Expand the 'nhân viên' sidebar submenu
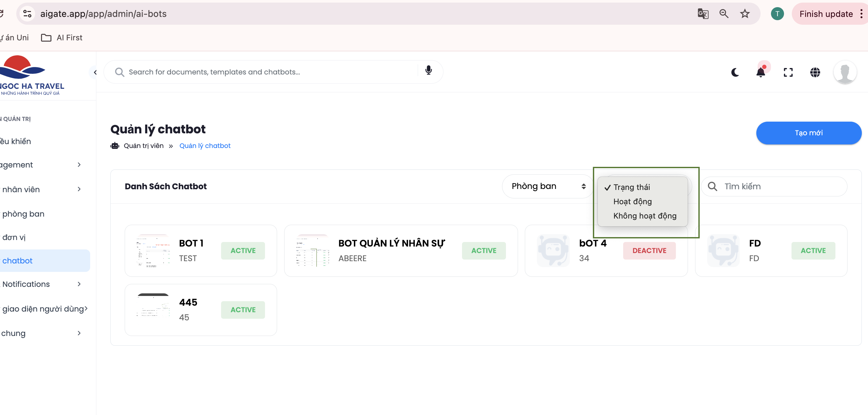This screenshot has height=415, width=868. click(42, 190)
